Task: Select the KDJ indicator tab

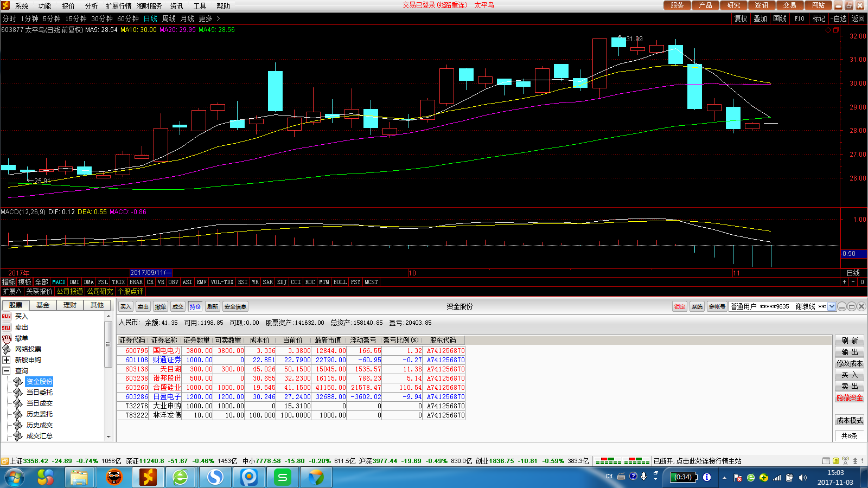Action: coord(282,282)
